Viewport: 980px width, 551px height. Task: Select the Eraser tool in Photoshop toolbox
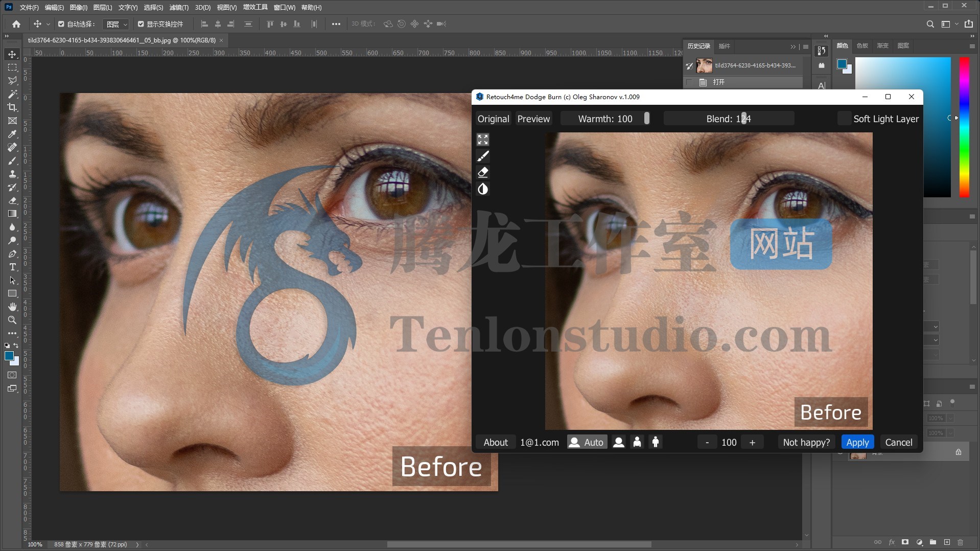(x=12, y=200)
